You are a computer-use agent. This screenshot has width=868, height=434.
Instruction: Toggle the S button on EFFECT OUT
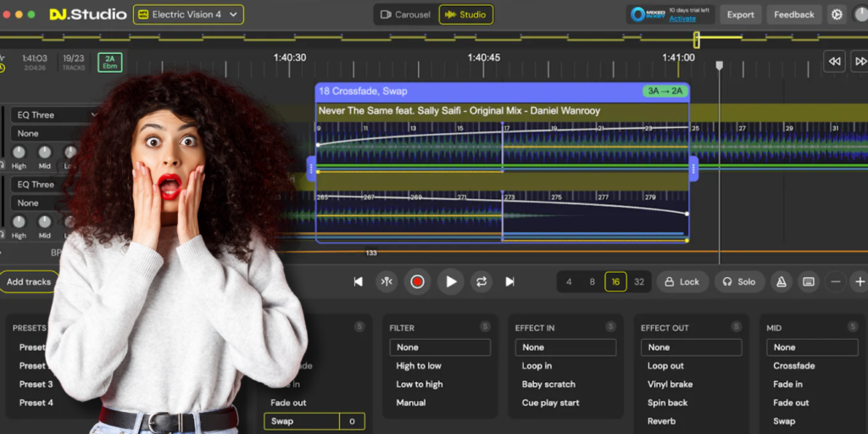pyautogui.click(x=737, y=326)
